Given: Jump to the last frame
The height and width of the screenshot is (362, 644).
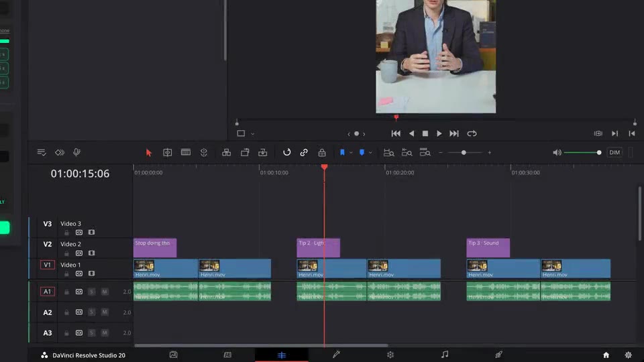Looking at the screenshot, I should (x=454, y=133).
